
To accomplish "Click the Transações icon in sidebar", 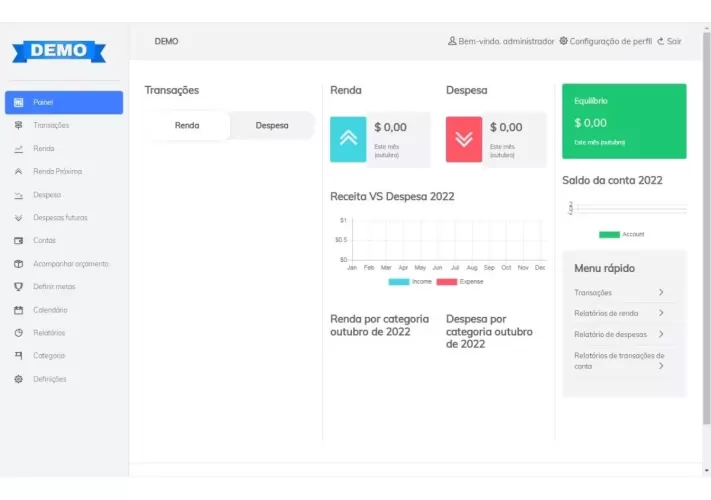I will point(18,125).
